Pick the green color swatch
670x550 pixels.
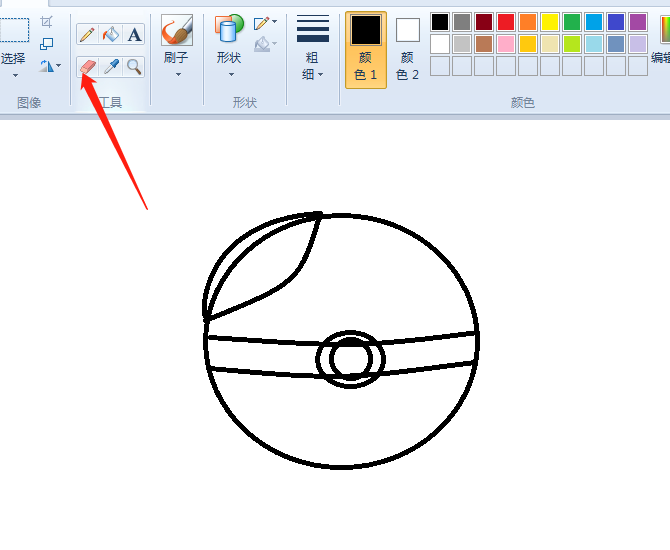[572, 22]
